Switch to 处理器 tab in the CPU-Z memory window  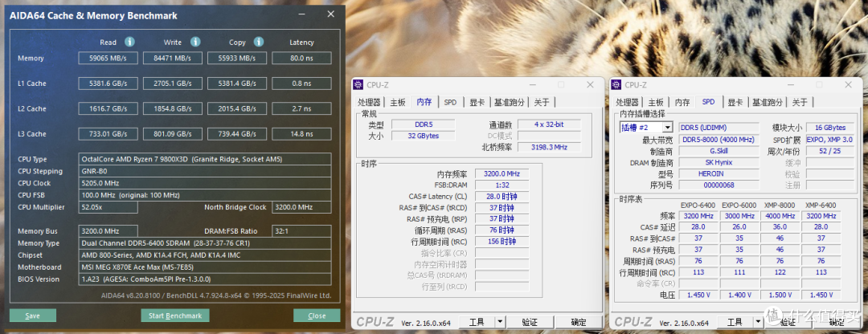(369, 102)
